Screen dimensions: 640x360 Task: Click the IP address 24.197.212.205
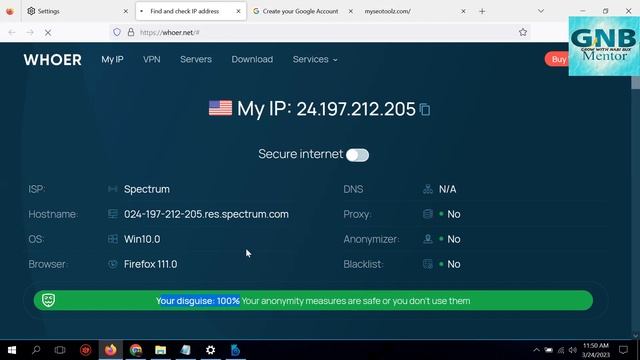click(356, 109)
